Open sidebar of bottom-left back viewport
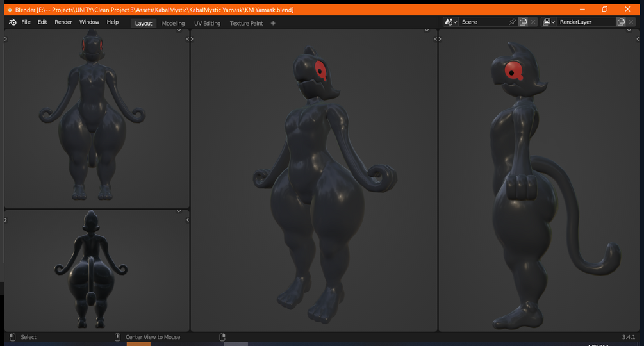 (x=188, y=220)
